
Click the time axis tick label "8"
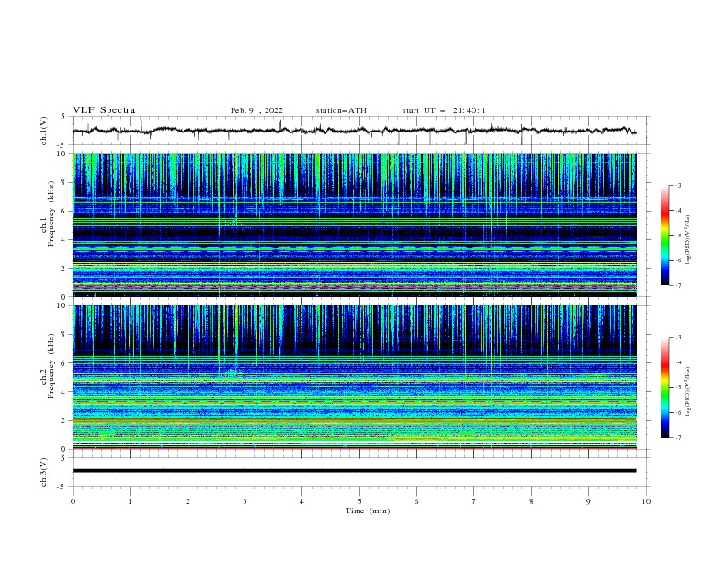click(531, 501)
